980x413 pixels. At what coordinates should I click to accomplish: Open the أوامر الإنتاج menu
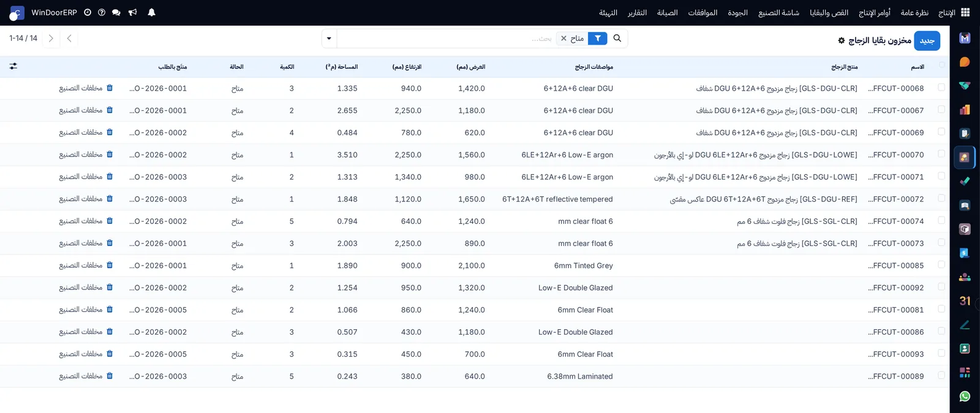point(875,13)
